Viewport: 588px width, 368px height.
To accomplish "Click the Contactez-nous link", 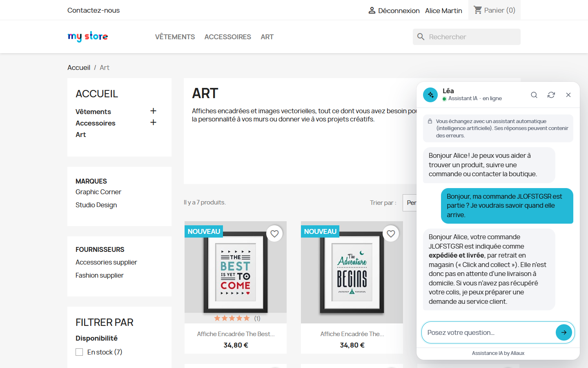I will tap(94, 10).
